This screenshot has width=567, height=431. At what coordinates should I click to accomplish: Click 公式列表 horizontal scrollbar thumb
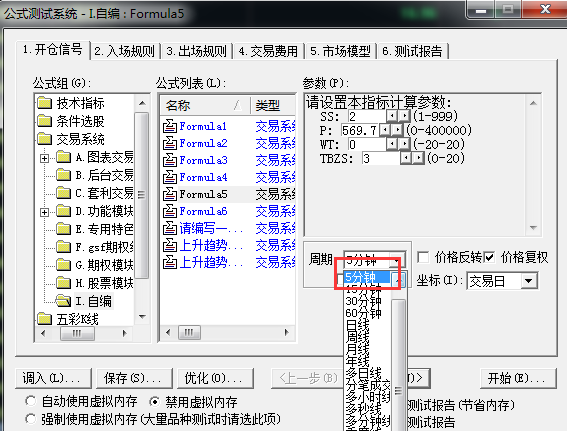point(189,332)
